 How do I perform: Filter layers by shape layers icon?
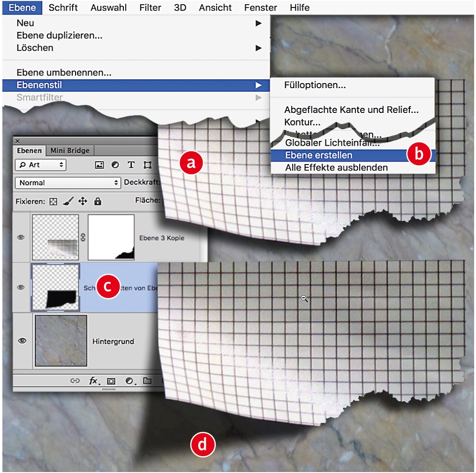(148, 165)
